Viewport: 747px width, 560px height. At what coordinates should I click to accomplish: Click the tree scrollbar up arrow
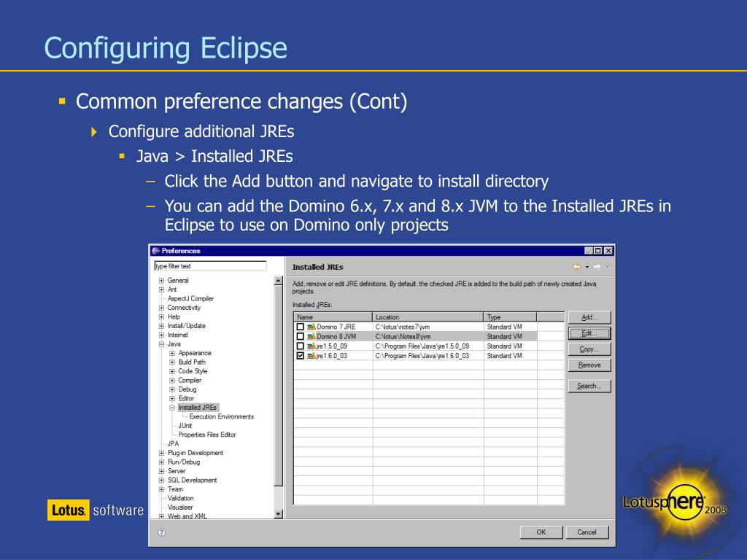[279, 281]
